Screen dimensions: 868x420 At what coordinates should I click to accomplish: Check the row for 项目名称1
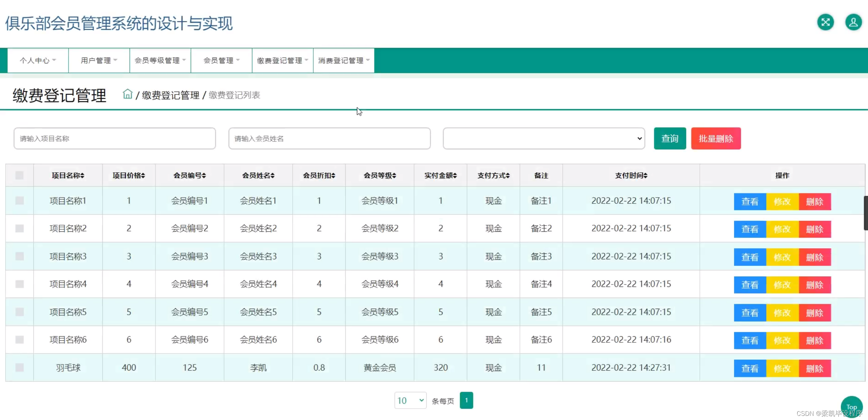point(20,200)
